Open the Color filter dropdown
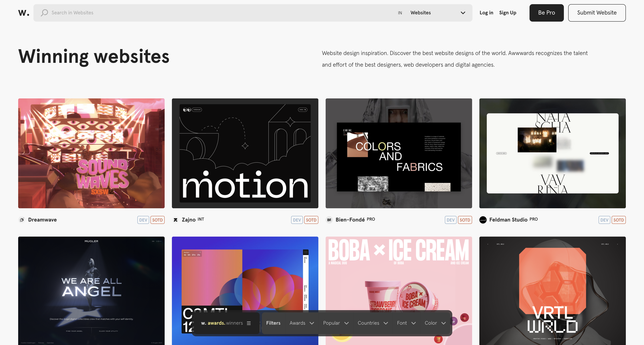This screenshot has height=345, width=644. (435, 323)
